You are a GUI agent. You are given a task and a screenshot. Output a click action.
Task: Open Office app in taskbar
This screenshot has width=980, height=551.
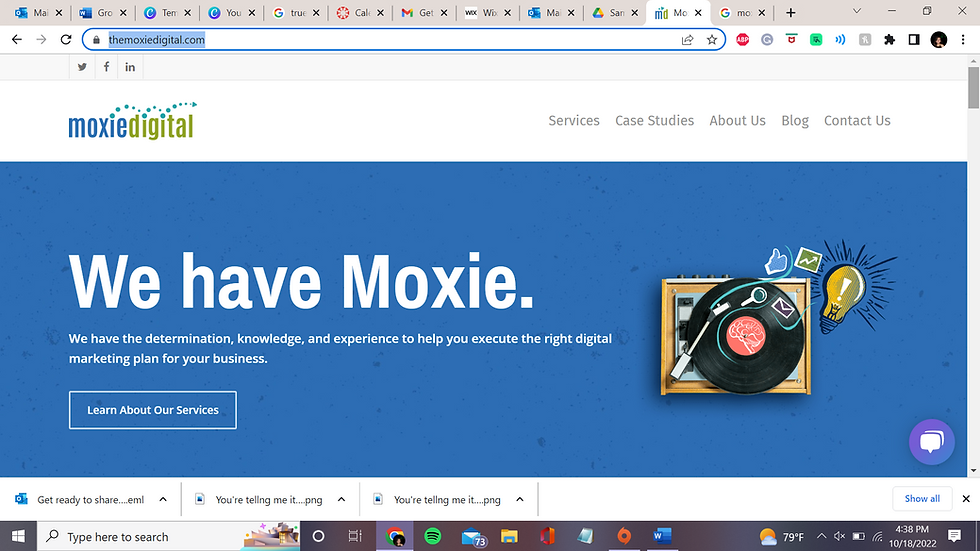548,536
